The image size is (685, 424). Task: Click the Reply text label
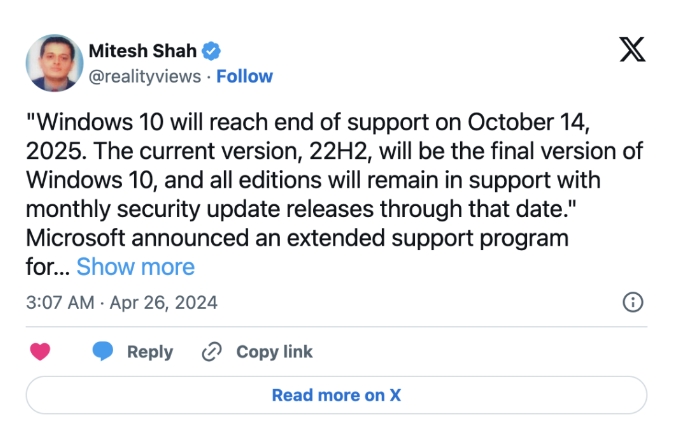[x=150, y=352]
